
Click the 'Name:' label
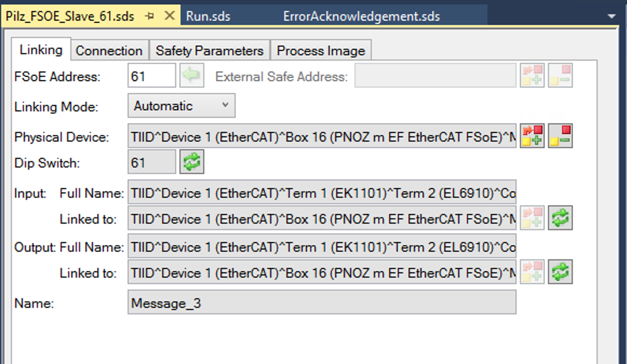coord(34,304)
